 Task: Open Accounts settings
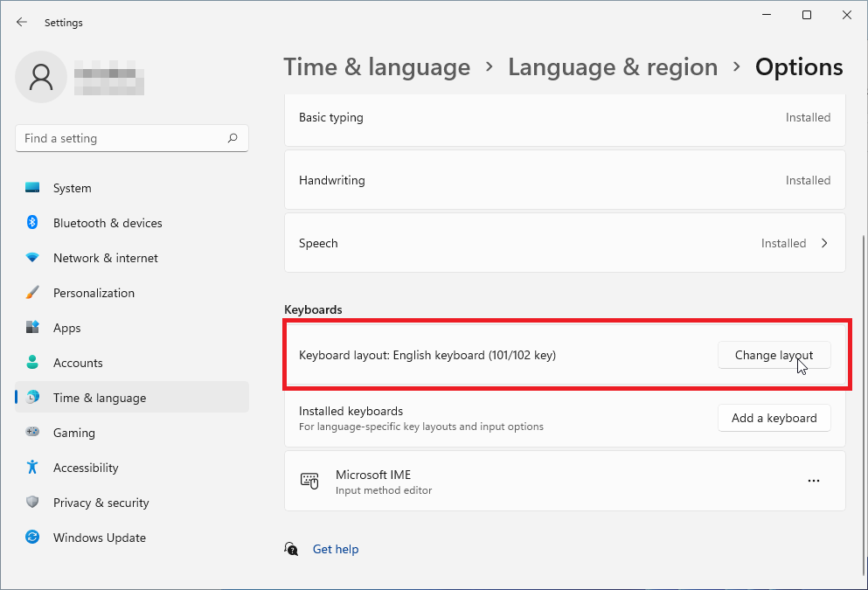(x=80, y=363)
